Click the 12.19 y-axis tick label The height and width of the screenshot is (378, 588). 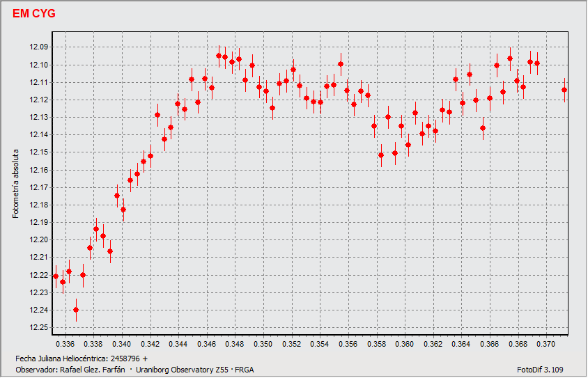click(x=38, y=223)
